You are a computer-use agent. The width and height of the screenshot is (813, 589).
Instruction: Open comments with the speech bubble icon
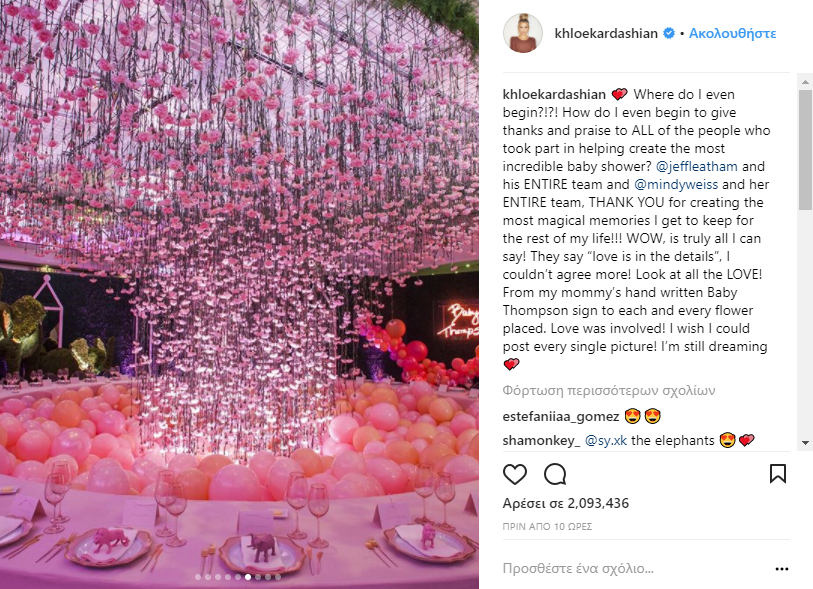click(555, 474)
